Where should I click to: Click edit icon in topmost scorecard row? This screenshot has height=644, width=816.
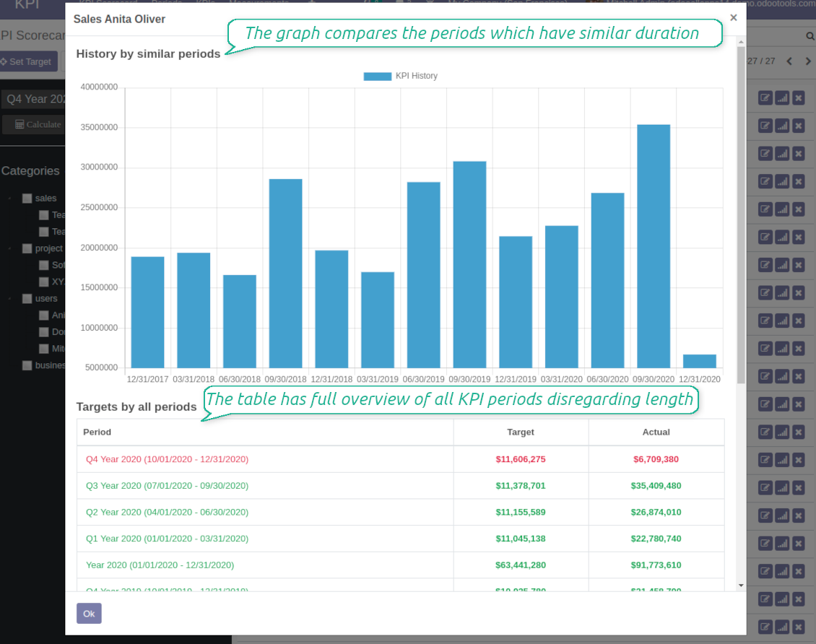pos(765,97)
